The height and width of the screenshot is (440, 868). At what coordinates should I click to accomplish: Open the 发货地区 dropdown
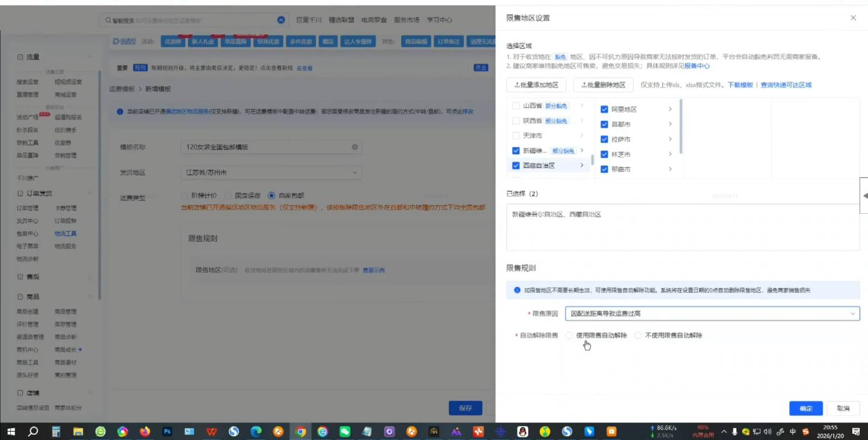[x=272, y=172]
